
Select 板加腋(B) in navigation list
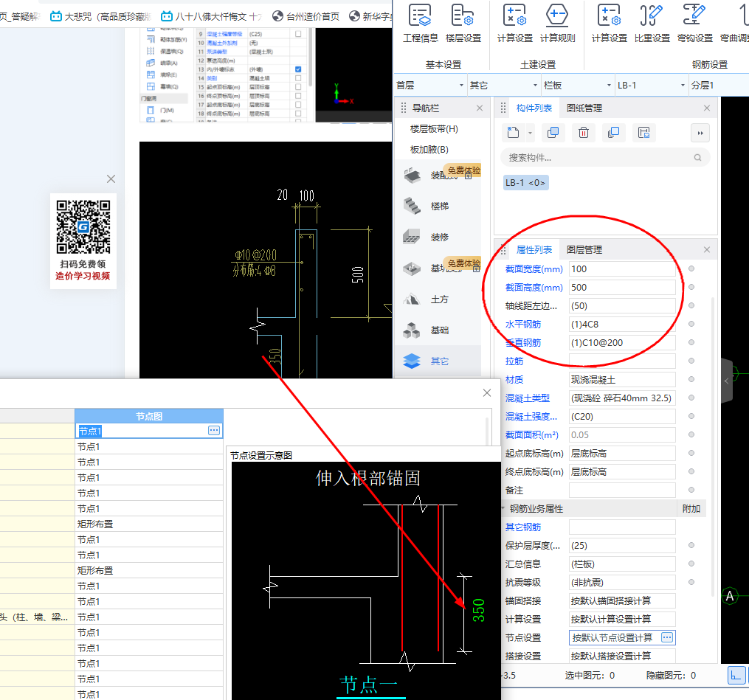coord(429,150)
